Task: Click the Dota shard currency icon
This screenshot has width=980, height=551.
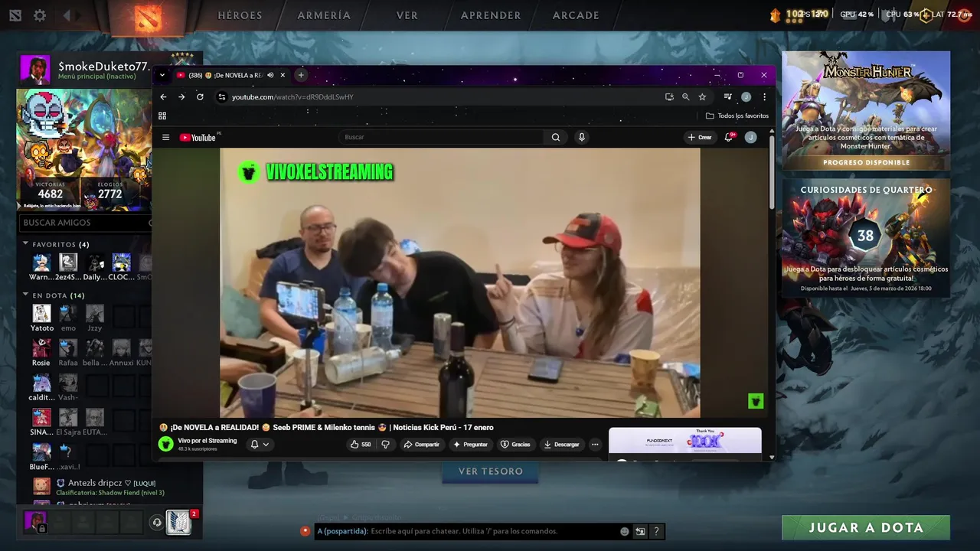Action: coord(775,15)
